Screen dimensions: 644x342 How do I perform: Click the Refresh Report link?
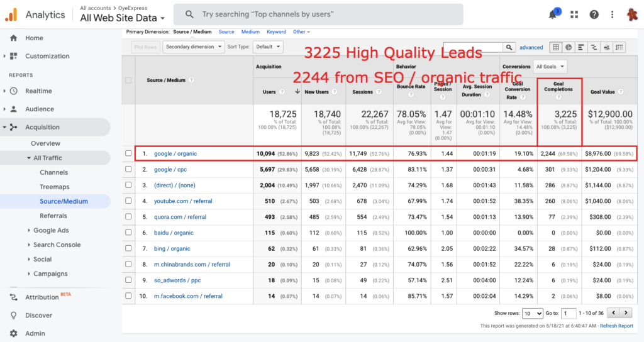616,326
